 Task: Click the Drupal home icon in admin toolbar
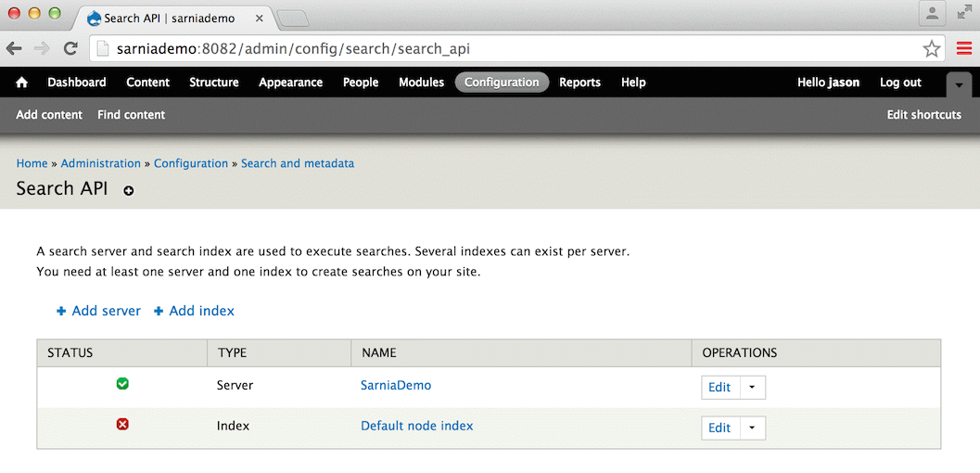pos(22,83)
